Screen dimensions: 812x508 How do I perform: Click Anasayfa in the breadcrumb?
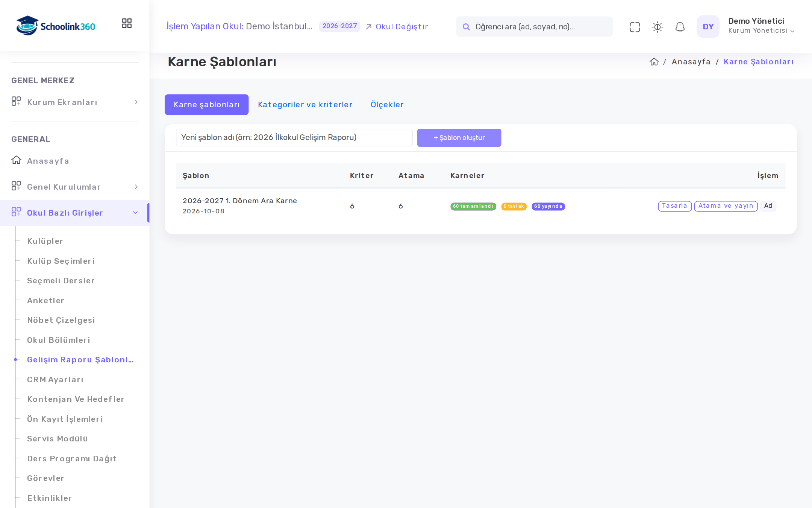pyautogui.click(x=691, y=62)
